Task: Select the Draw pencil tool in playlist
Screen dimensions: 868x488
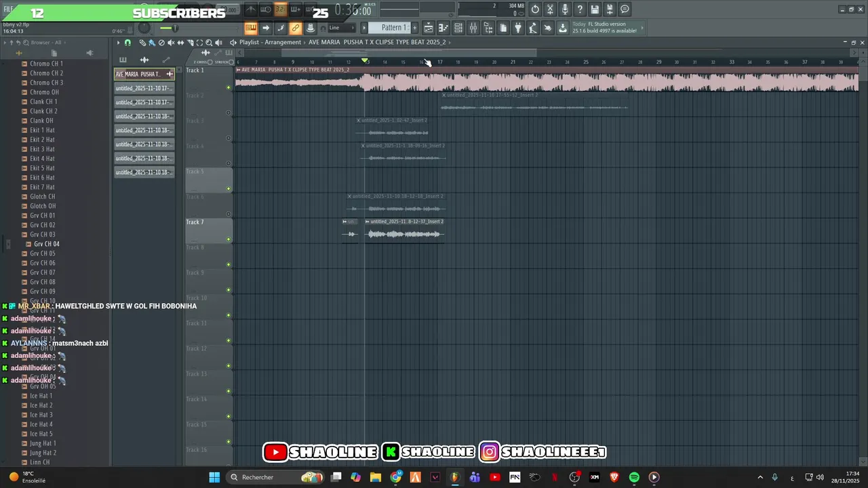Action: coord(142,43)
